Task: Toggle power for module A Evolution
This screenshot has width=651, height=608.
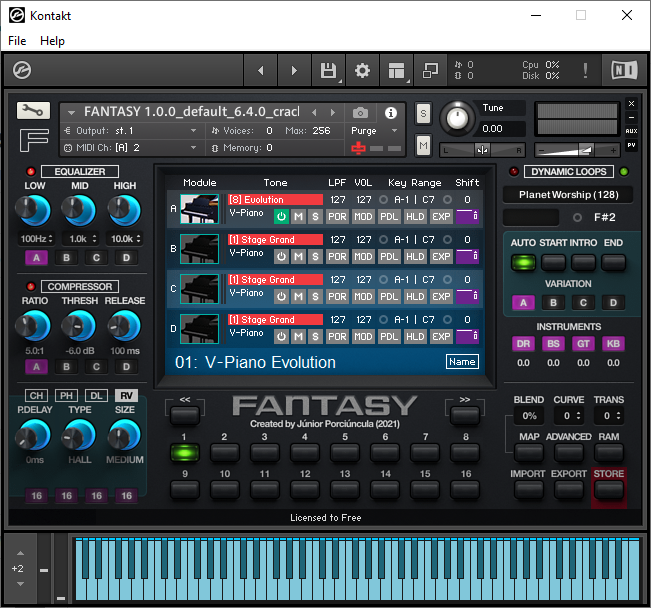Action: [x=281, y=216]
